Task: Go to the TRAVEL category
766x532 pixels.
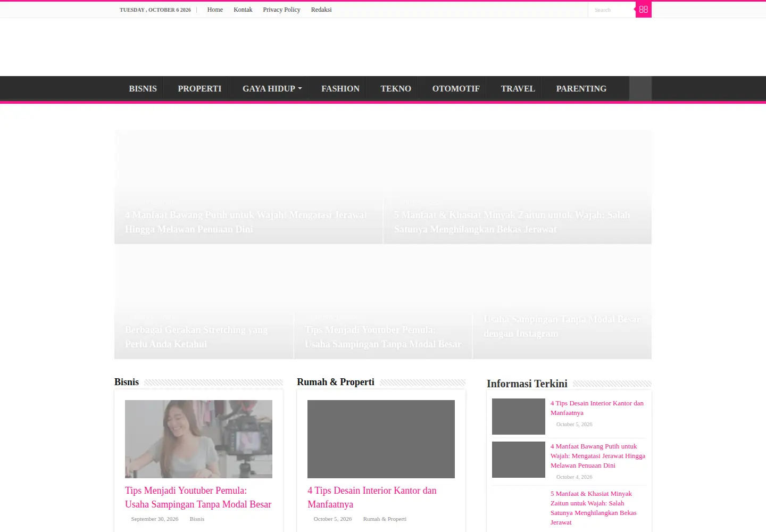Action: point(518,88)
